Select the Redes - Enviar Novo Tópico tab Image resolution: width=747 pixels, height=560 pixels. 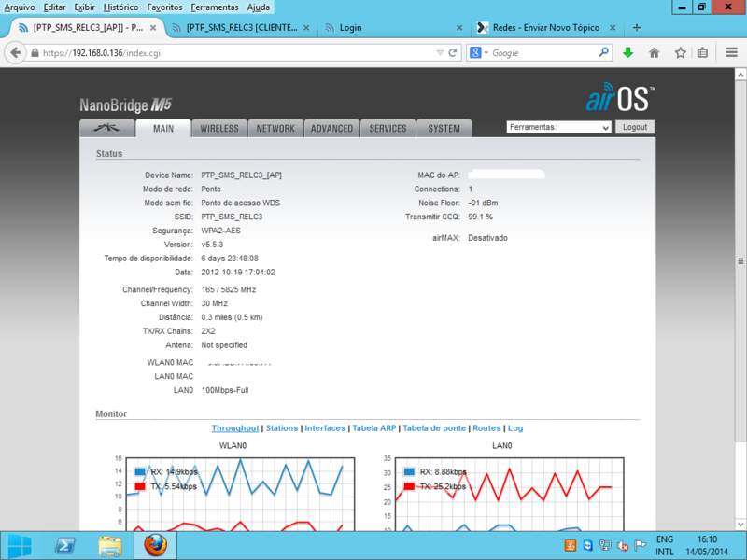pos(546,28)
